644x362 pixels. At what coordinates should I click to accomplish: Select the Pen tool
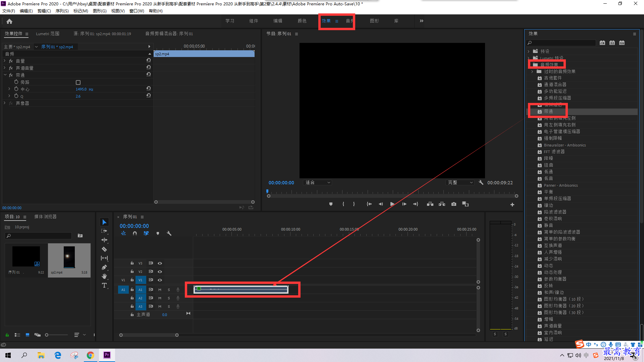coord(104,267)
